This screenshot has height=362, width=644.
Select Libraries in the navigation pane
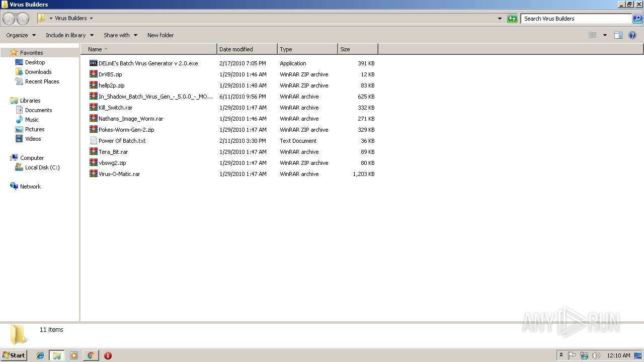click(30, 101)
